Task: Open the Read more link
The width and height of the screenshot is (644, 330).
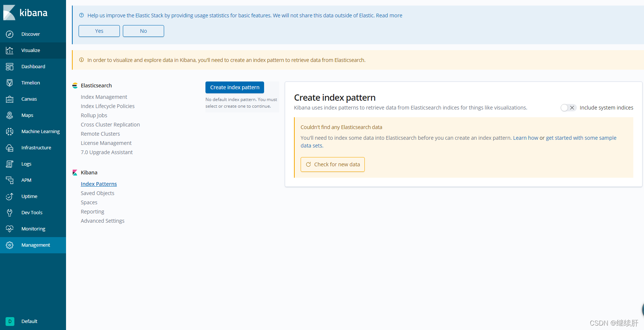Action: click(389, 15)
